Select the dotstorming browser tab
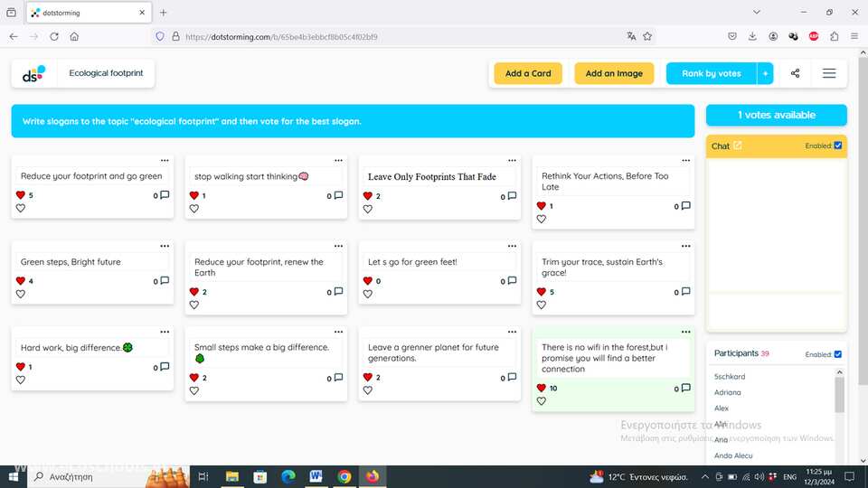Screen dimensions: 868x488 [x=89, y=13]
